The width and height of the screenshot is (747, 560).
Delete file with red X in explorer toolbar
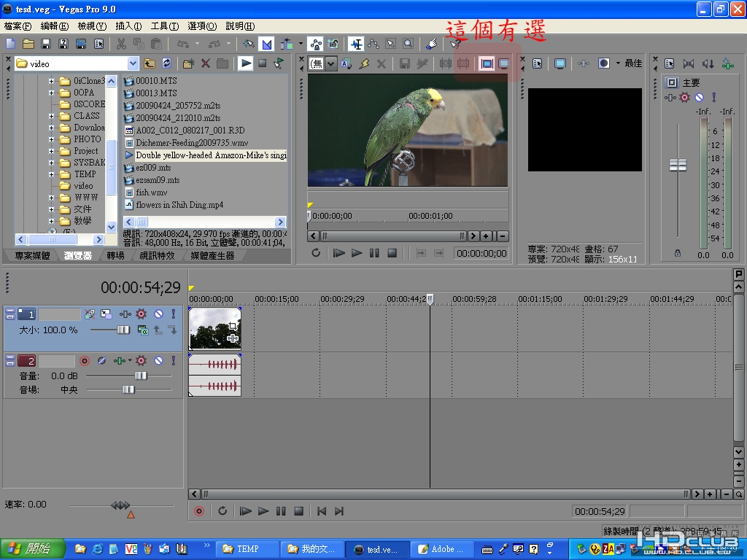tap(206, 63)
